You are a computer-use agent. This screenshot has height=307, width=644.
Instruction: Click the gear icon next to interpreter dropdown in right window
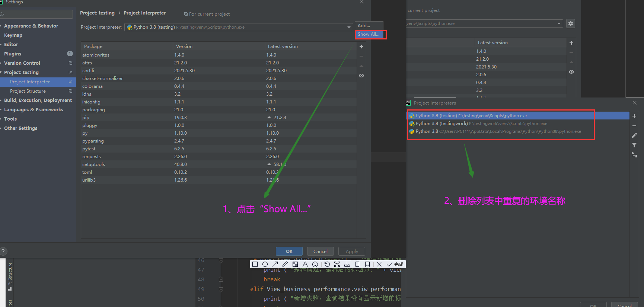tap(571, 23)
